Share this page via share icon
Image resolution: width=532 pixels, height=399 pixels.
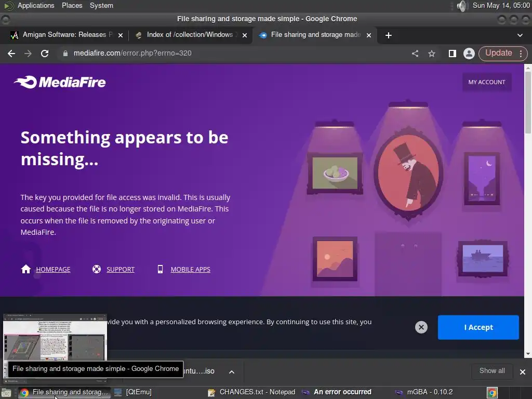[x=415, y=54]
